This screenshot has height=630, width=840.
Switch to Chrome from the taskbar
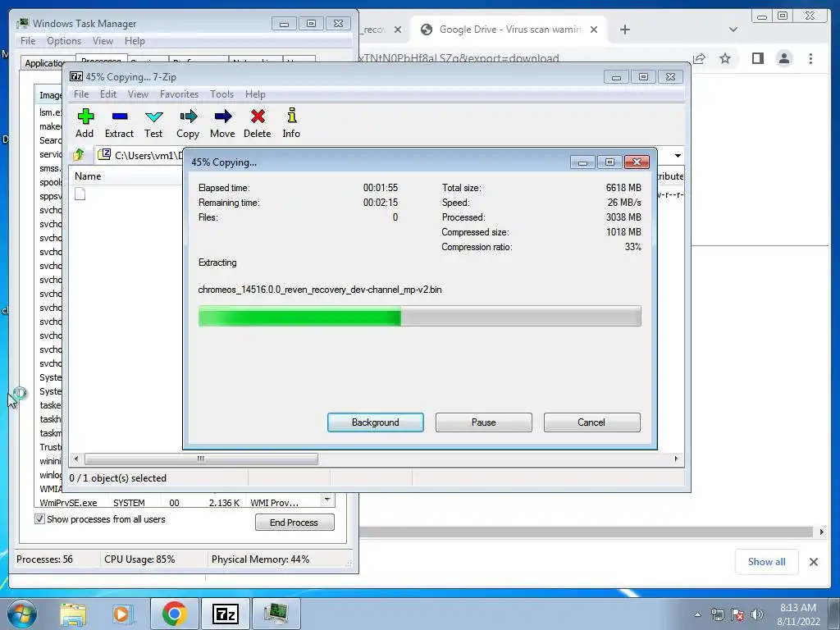tap(174, 614)
